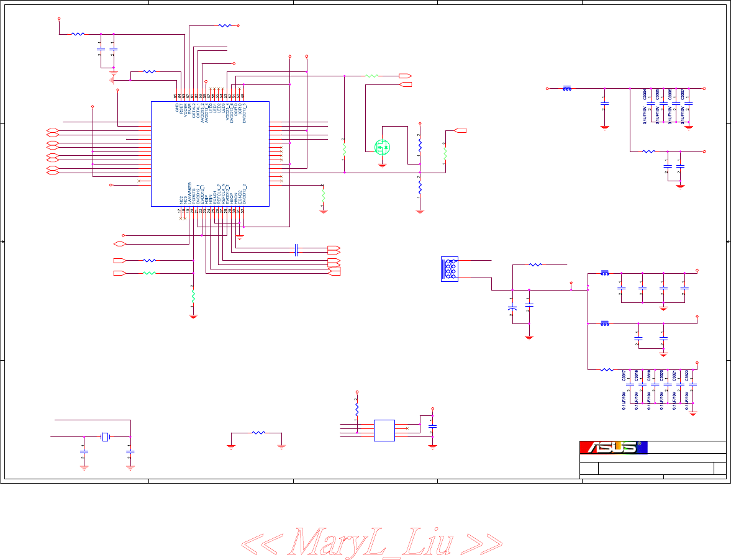Viewport: 731px width, 560px height.
Task: Click the C3307 capacitor label
Action: [683, 94]
